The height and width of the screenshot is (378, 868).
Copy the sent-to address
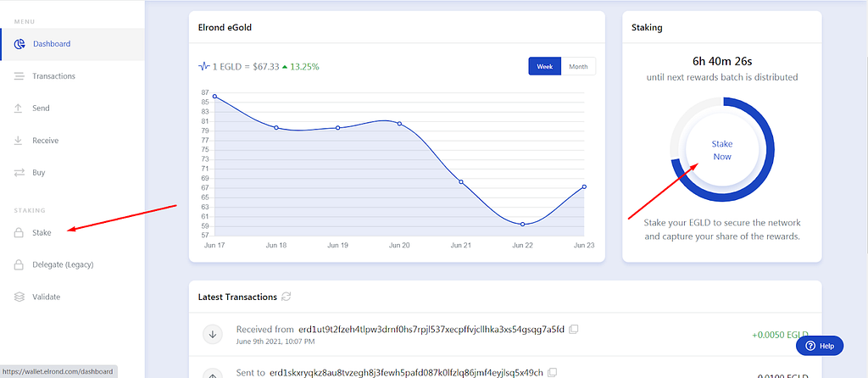pyautogui.click(x=553, y=371)
